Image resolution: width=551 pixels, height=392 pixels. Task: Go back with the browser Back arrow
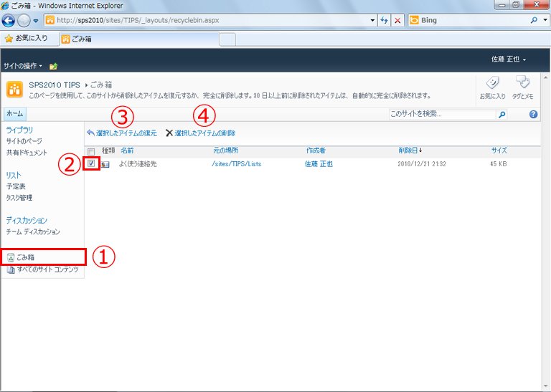[x=9, y=20]
